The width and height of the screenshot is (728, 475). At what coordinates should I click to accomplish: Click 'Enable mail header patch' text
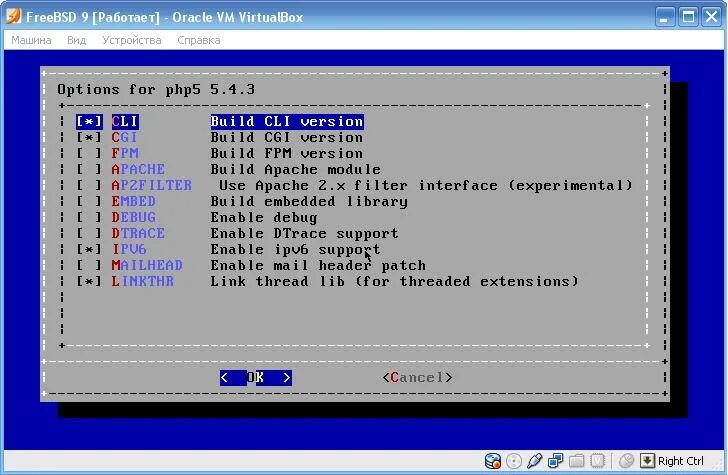[318, 265]
